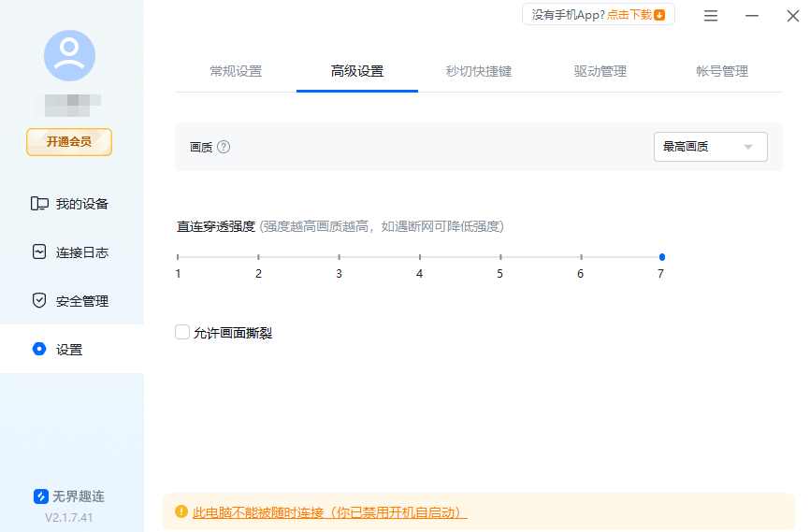Image resolution: width=810 pixels, height=532 pixels.
Task: Minimize the window
Action: [x=752, y=16]
